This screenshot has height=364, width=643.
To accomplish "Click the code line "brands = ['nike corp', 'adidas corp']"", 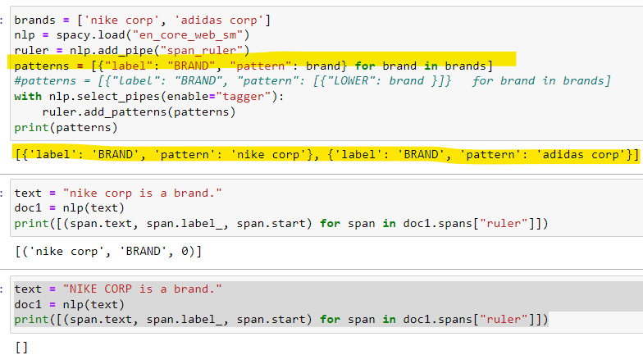I will point(143,20).
